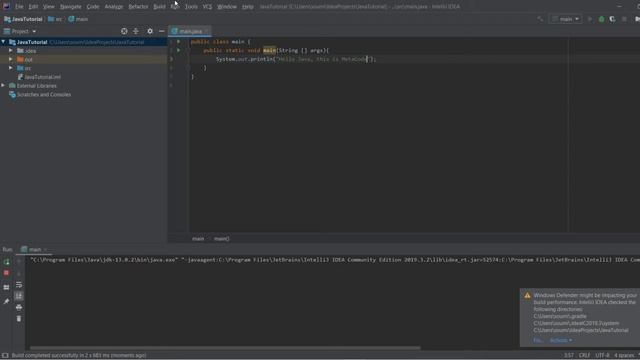Click the build completed status message
This screenshot has width=640, height=360.
[79, 356]
